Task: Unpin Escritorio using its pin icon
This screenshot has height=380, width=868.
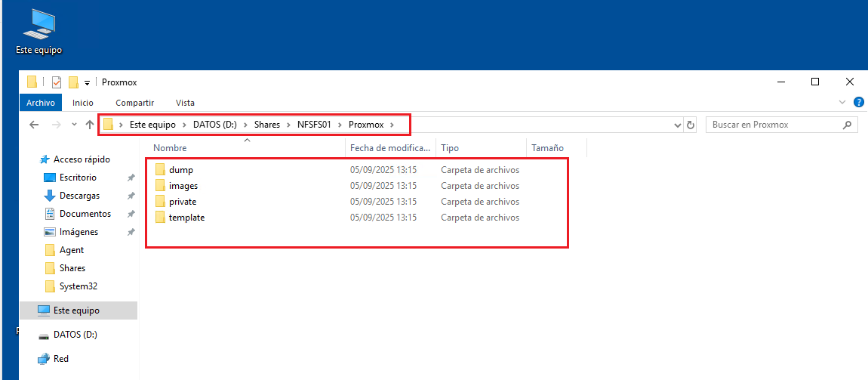Action: pyautogui.click(x=131, y=178)
